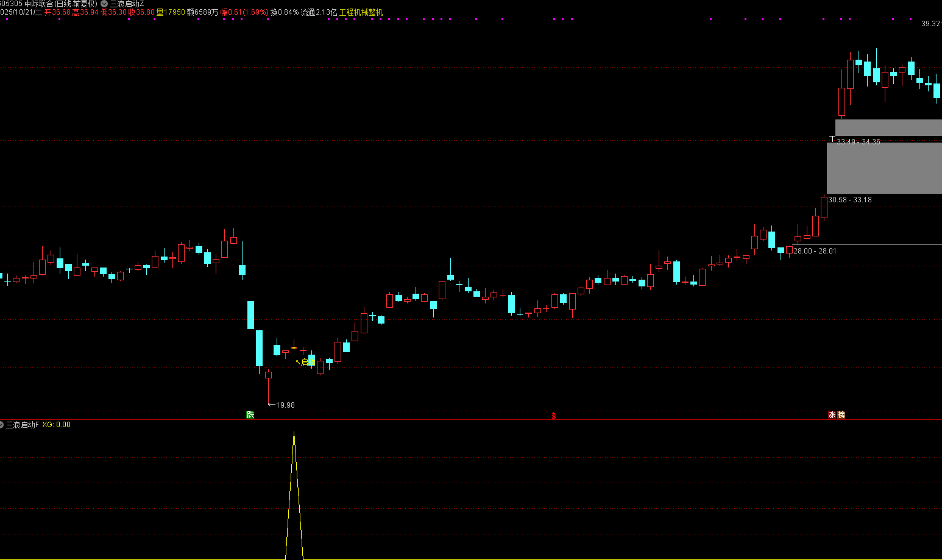Click the 流通2.13亿 float value
Image resolution: width=942 pixels, height=560 pixels.
pyautogui.click(x=319, y=12)
